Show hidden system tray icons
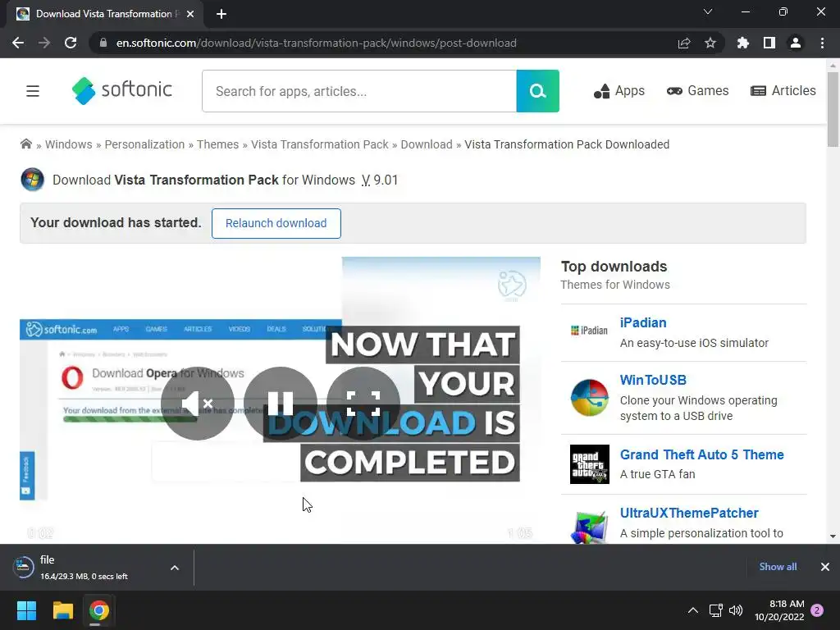Screen dimensions: 840x630 pos(692,610)
